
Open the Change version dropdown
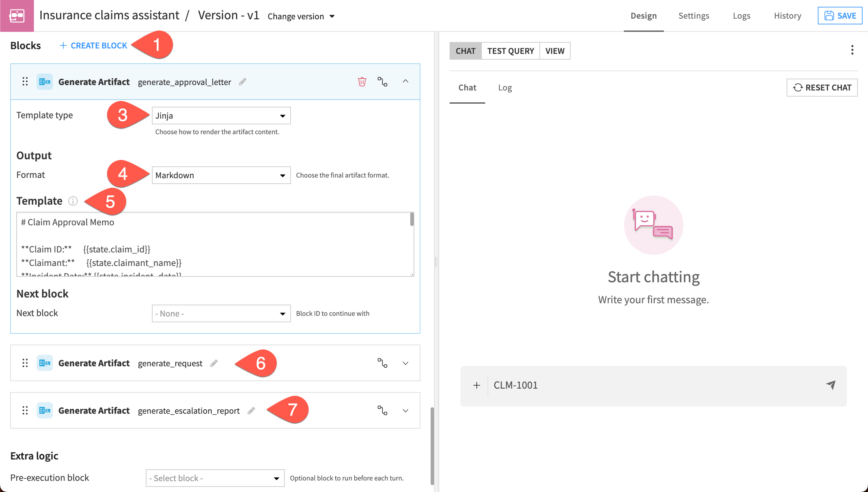click(x=300, y=16)
